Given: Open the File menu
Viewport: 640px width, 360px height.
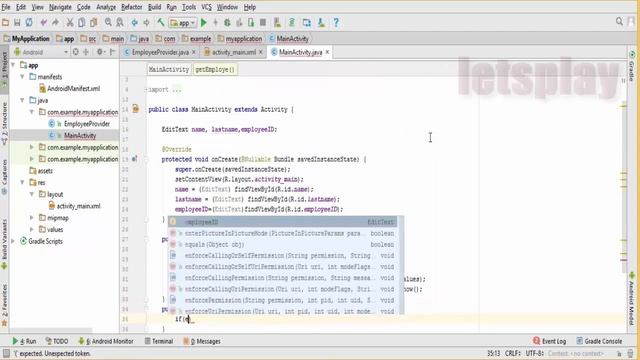Looking at the screenshot, I should (6, 7).
